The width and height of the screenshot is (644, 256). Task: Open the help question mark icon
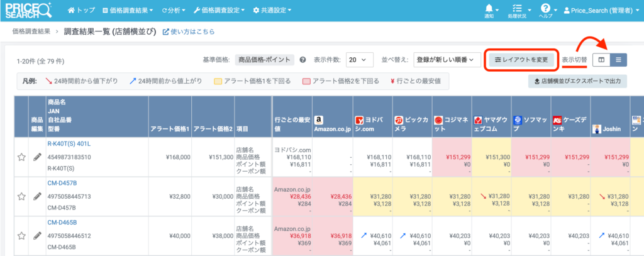pos(545,10)
